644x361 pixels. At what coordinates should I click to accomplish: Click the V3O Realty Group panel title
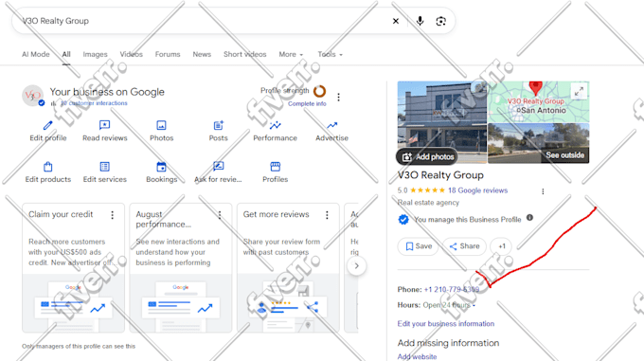point(440,175)
